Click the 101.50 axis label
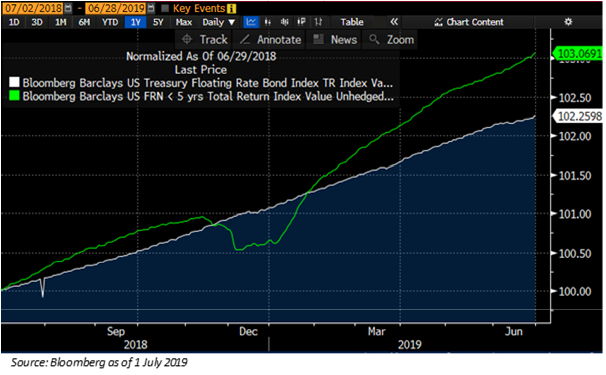This screenshot has width=606, height=375. [575, 176]
